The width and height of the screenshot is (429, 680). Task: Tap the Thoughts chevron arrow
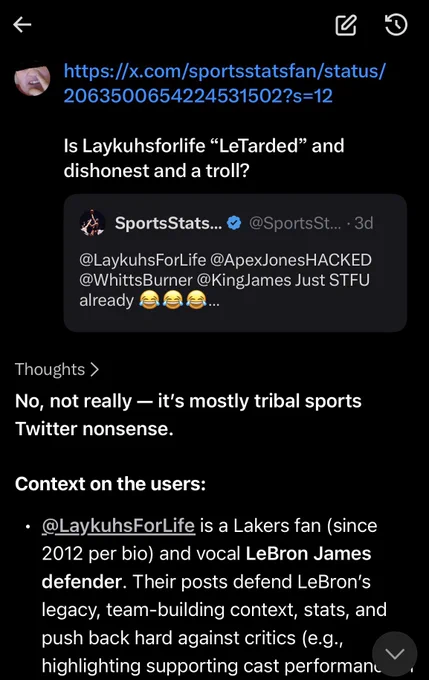[x=95, y=369]
